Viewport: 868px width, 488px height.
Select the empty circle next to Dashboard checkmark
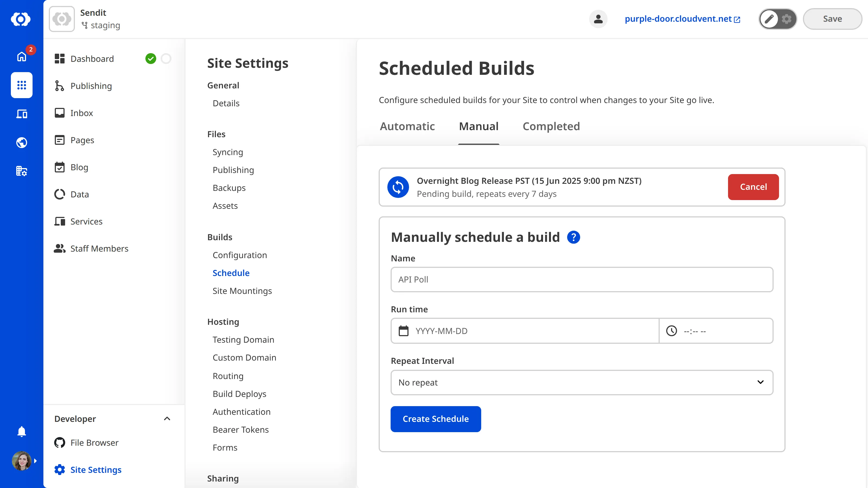(166, 59)
